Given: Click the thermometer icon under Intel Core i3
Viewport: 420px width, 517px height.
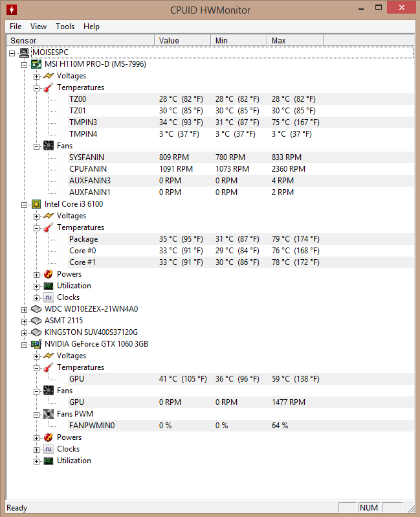Looking at the screenshot, I should pos(49,227).
